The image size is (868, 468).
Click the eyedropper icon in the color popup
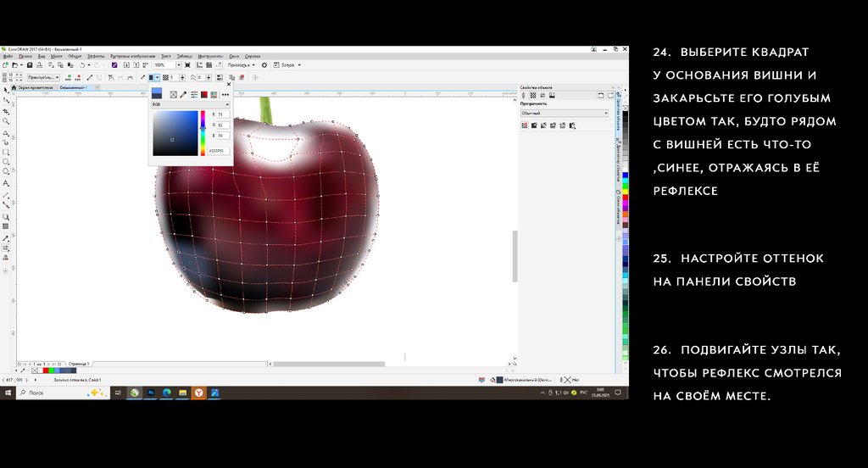(183, 95)
